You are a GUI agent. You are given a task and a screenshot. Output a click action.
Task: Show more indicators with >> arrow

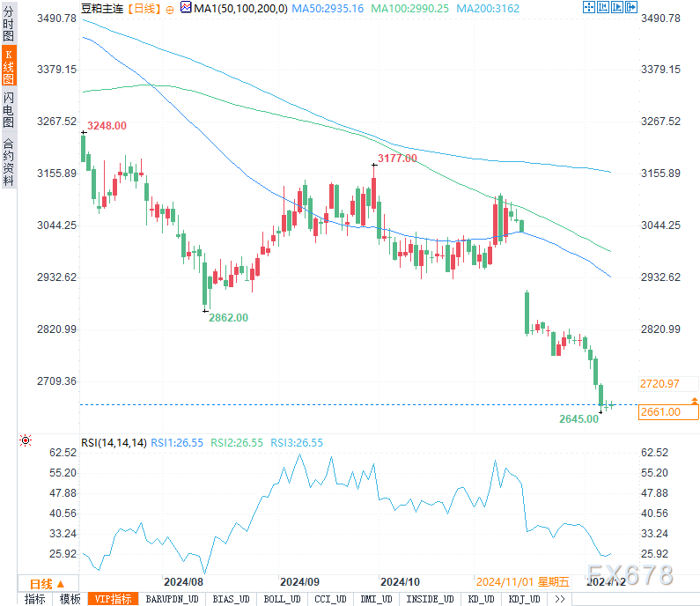[560, 599]
